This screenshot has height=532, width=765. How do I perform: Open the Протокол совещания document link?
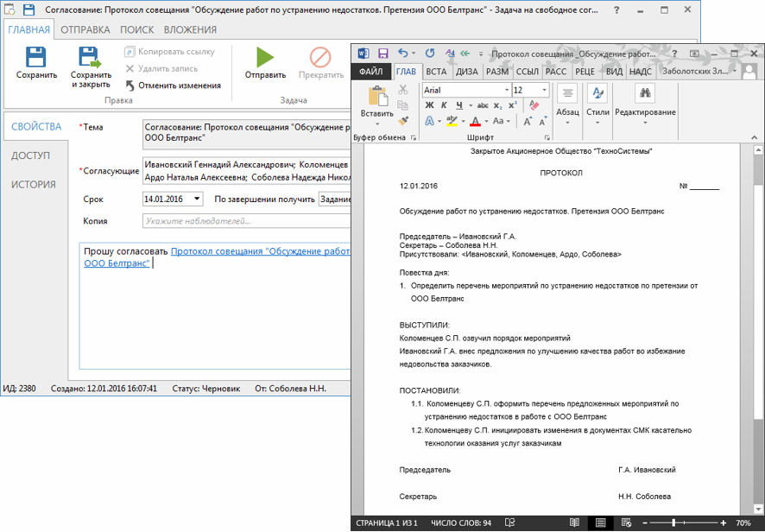click(x=260, y=251)
